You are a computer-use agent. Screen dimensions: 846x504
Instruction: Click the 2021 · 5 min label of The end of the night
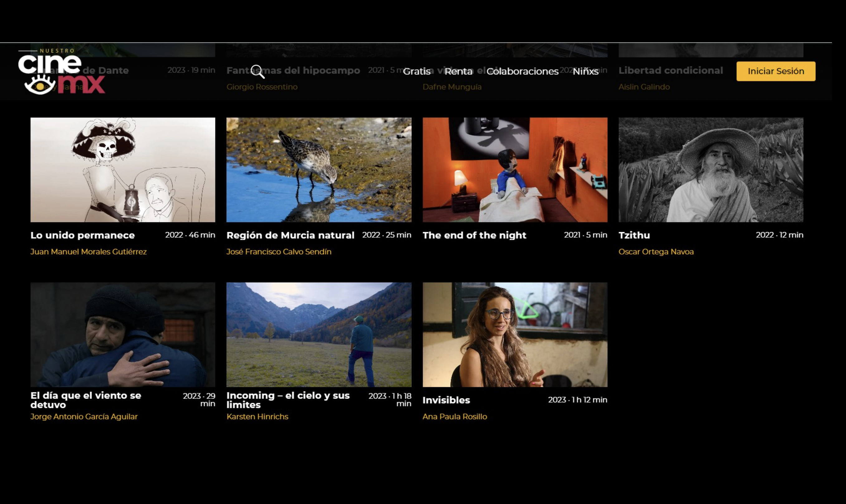pyautogui.click(x=585, y=235)
